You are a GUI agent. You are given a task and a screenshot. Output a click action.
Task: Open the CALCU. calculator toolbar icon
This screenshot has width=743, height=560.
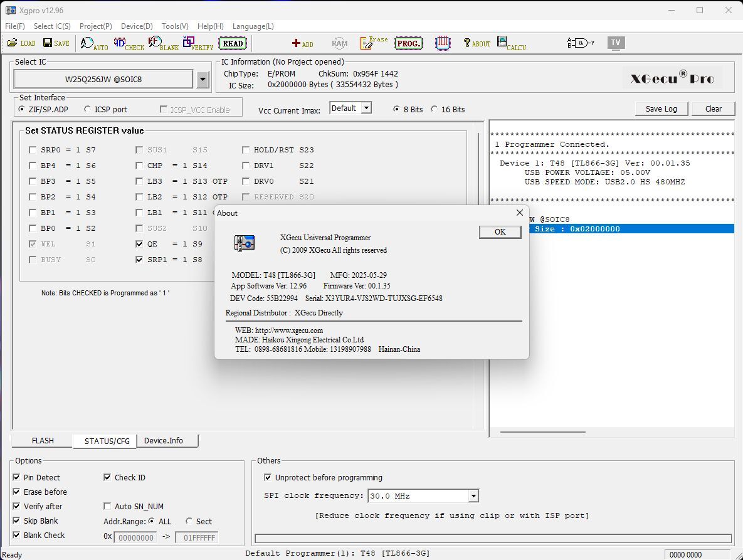click(x=512, y=44)
